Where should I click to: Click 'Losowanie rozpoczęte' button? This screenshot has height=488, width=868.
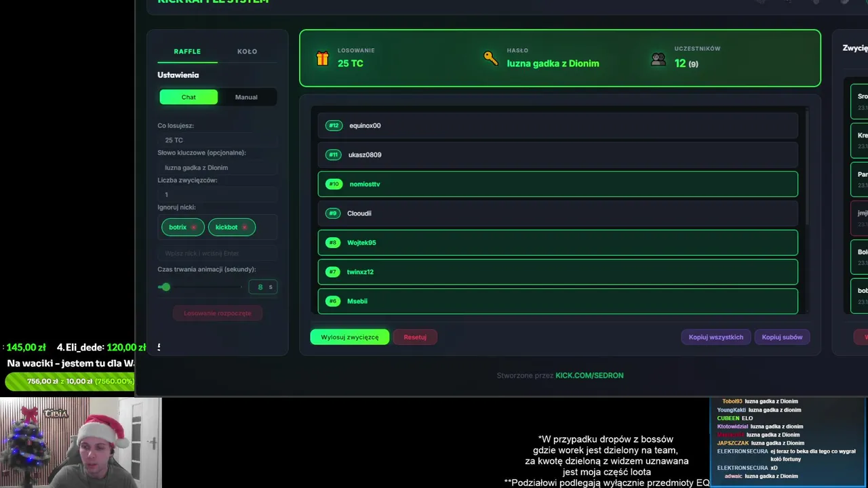coord(218,313)
